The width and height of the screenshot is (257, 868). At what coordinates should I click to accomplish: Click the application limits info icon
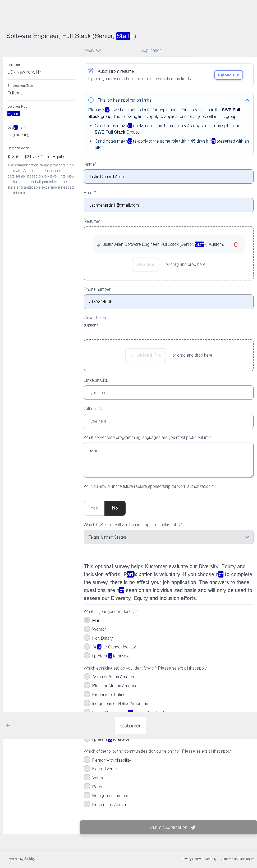[x=91, y=100]
